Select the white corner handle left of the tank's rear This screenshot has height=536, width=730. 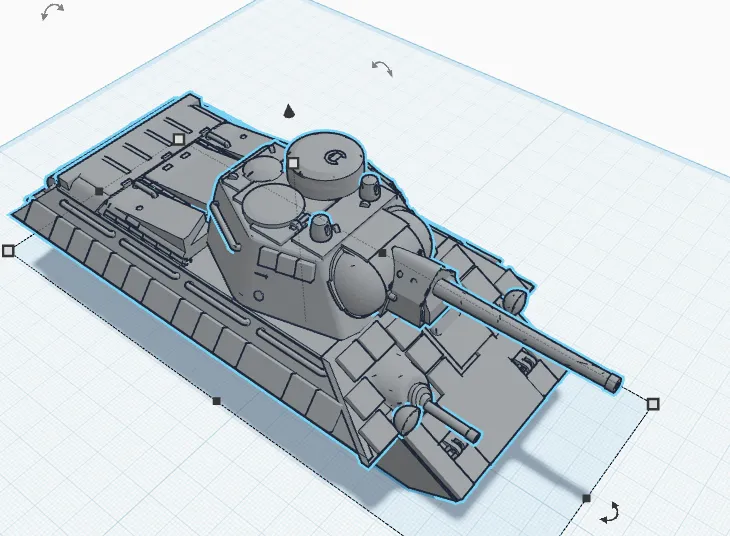[x=8, y=251]
